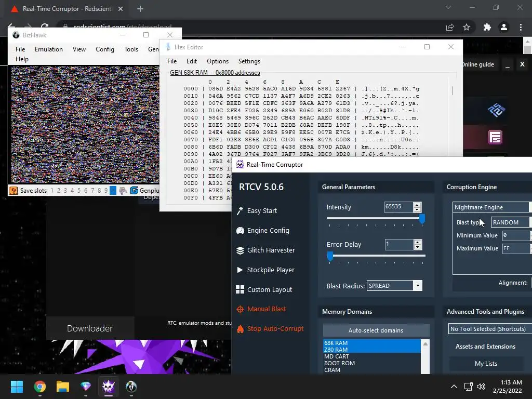Click the Intensity value field

point(398,207)
